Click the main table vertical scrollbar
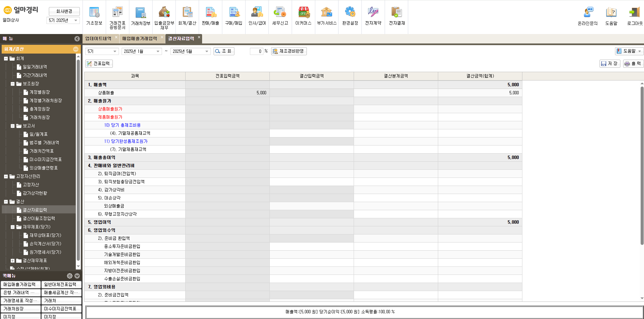This screenshot has width=644, height=319. 642,165
